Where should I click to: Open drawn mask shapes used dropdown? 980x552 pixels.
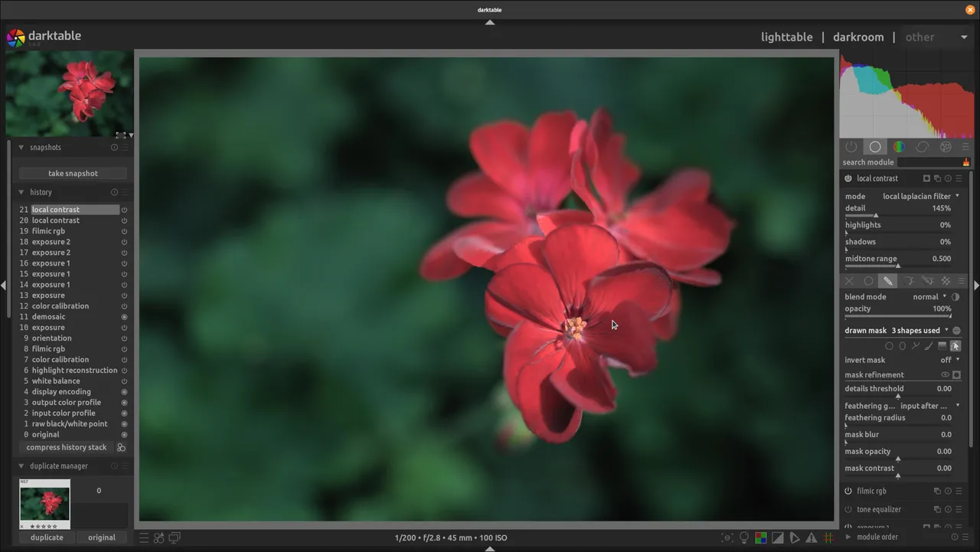tap(920, 331)
